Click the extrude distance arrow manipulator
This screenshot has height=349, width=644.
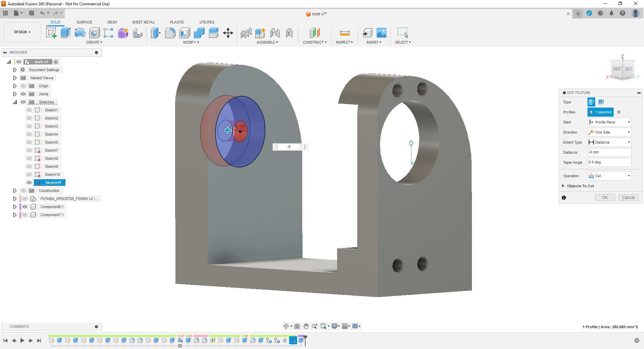[x=228, y=130]
